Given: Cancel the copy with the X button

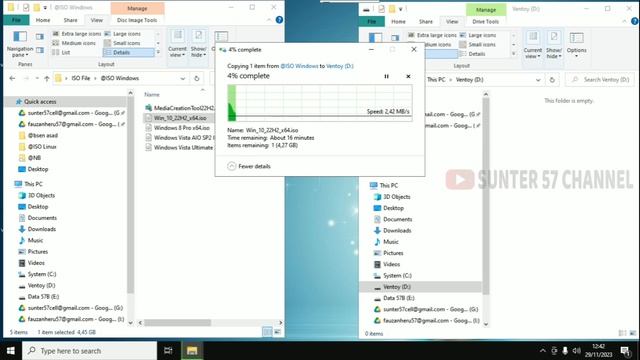Looking at the screenshot, I should coord(408,76).
